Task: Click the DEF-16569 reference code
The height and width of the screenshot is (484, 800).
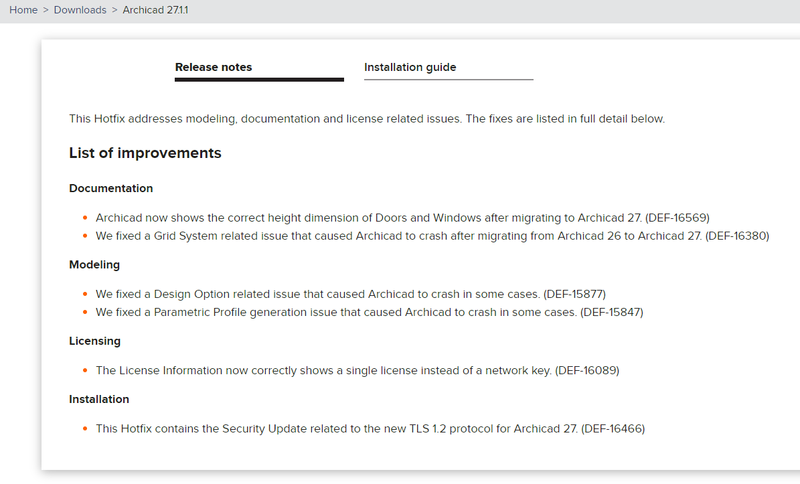Action: (x=677, y=217)
